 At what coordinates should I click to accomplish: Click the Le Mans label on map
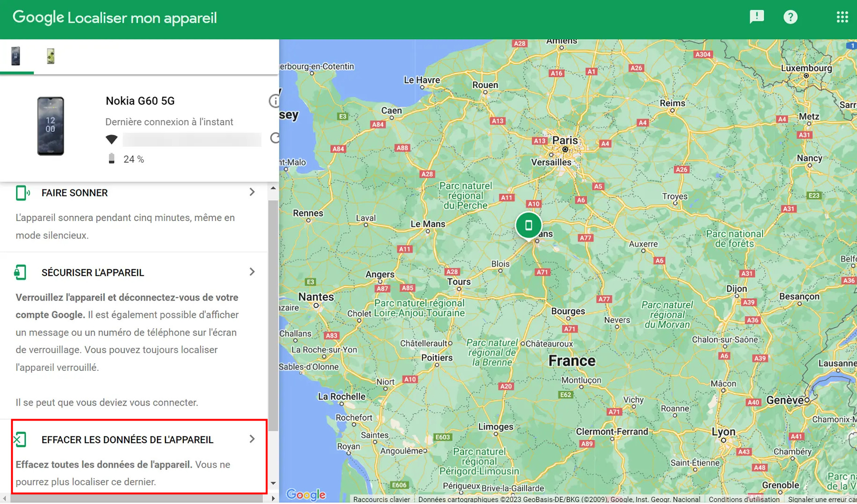pos(428,224)
